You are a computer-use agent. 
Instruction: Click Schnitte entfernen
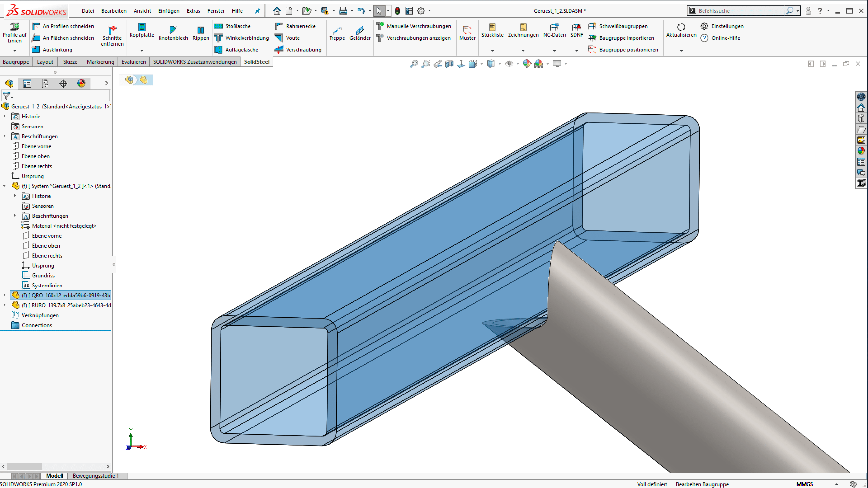pyautogui.click(x=112, y=35)
